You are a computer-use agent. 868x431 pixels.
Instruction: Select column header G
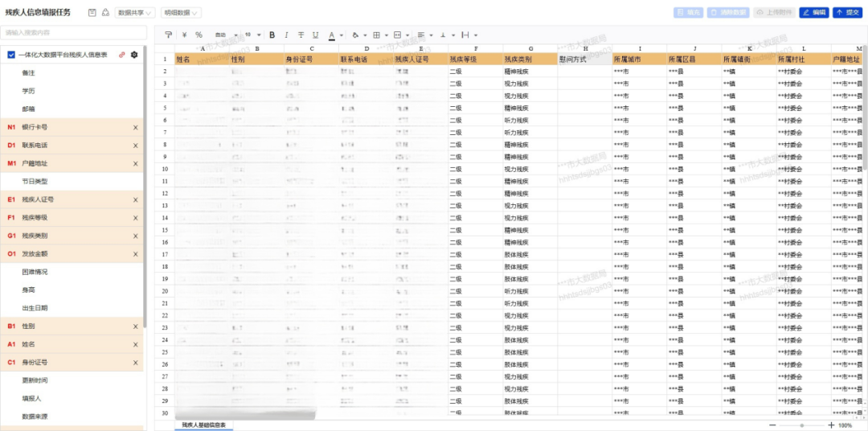pyautogui.click(x=530, y=49)
